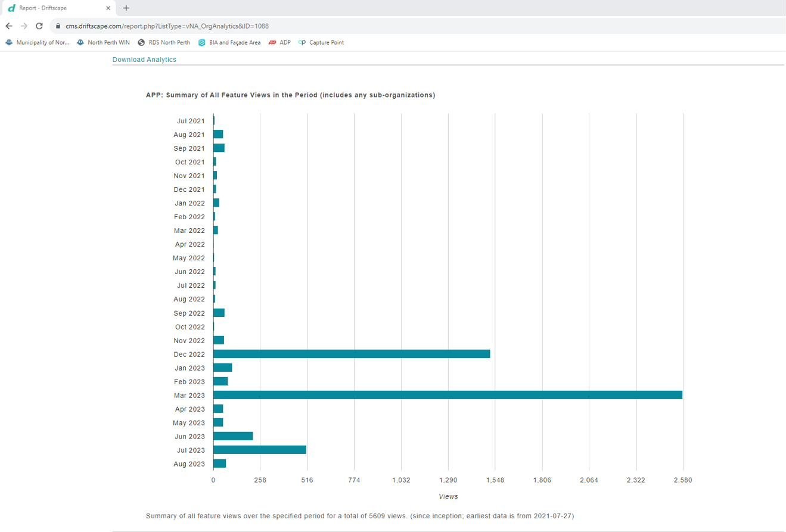Viewport: 786px width, 532px height.
Task: Click the '1,290' axis value
Action: [448, 480]
